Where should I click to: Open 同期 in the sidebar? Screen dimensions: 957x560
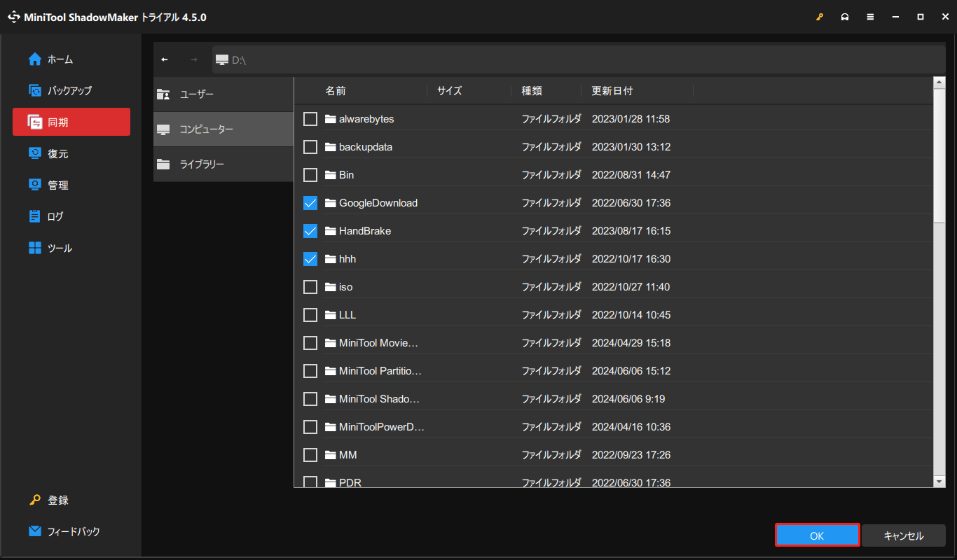coord(71,122)
